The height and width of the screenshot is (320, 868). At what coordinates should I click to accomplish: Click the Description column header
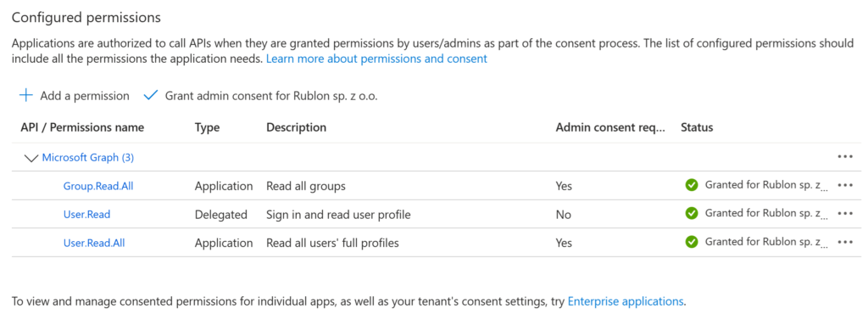point(296,127)
